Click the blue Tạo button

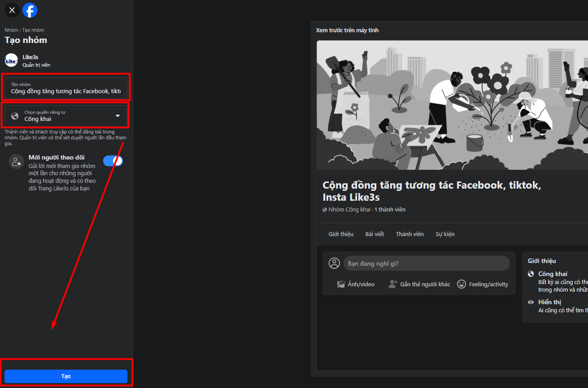(x=66, y=376)
